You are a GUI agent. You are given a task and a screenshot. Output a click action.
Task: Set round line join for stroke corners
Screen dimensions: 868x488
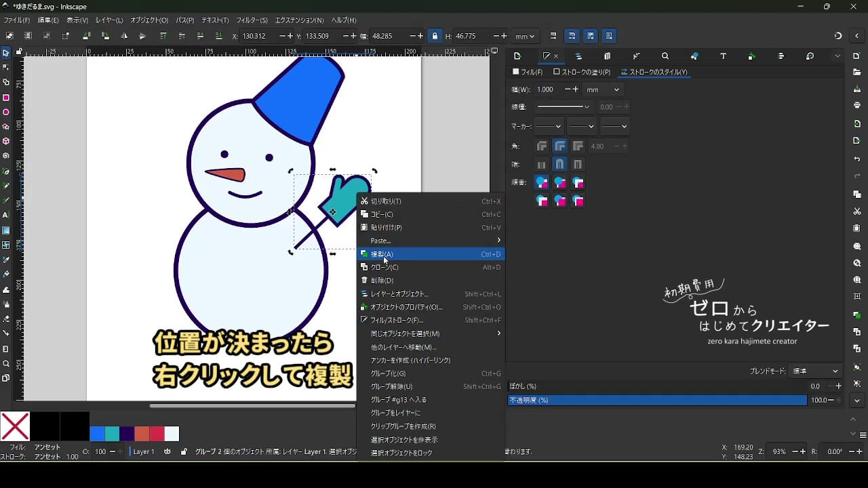559,146
